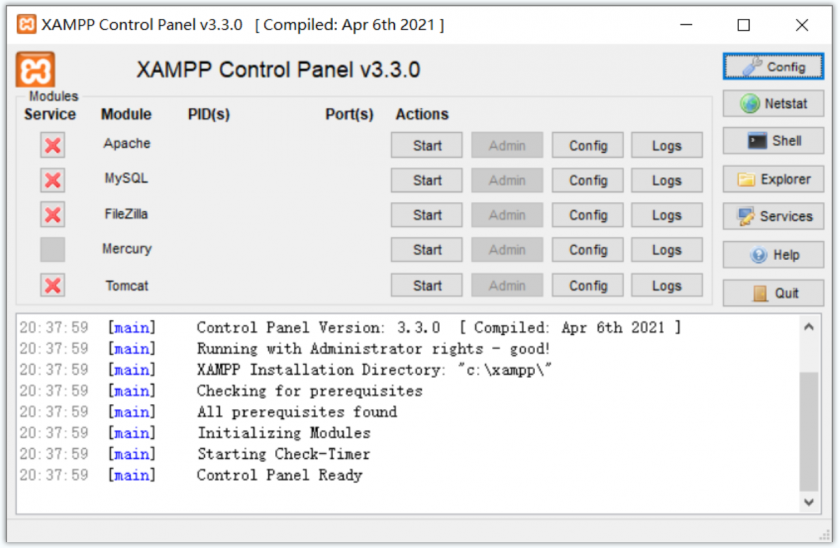
Task: Click the log panel scrollbar thumb
Action: point(809,431)
